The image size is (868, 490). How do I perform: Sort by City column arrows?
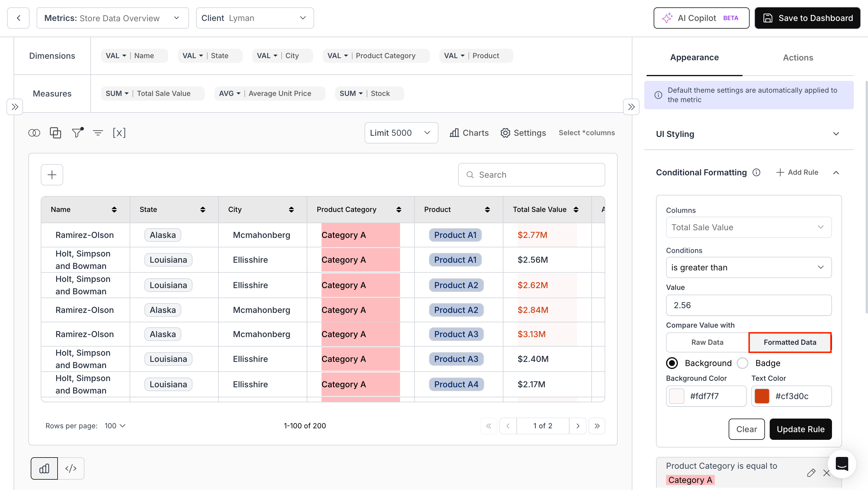pos(291,210)
